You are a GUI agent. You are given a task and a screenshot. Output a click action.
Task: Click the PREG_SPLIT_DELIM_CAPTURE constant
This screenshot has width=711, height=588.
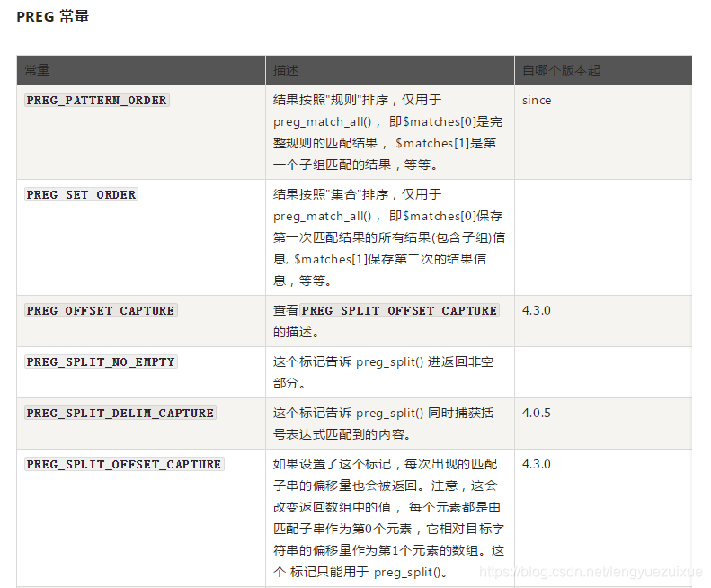(120, 414)
